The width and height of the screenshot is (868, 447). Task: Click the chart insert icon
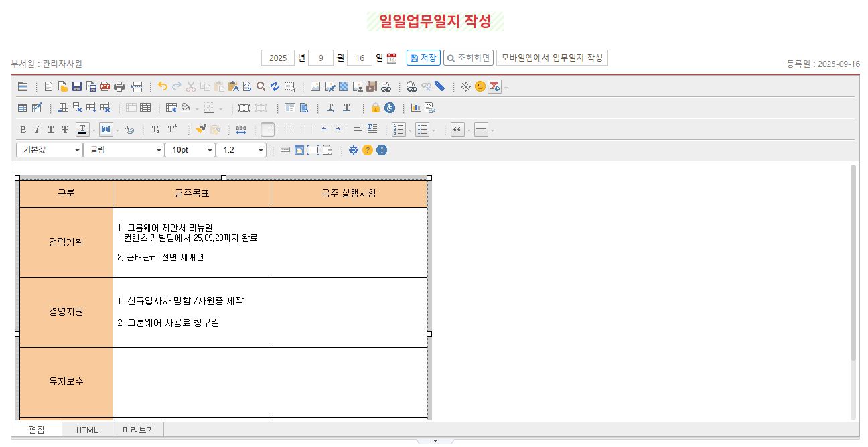point(415,108)
